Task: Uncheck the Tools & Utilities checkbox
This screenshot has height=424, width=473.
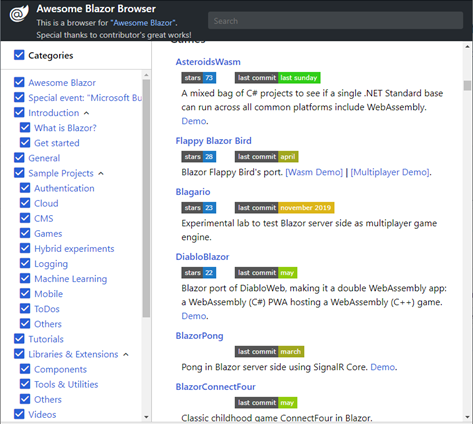Action: [25, 384]
